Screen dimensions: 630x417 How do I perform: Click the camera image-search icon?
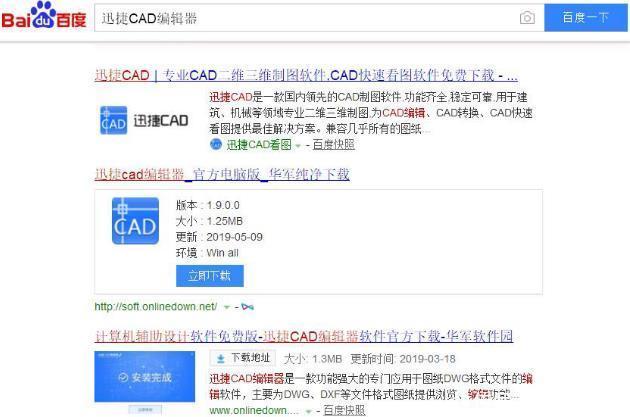pos(527,18)
